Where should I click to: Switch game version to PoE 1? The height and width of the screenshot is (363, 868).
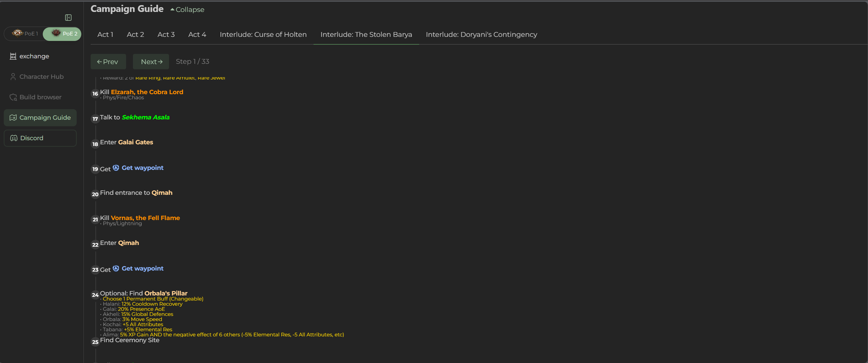[25, 34]
